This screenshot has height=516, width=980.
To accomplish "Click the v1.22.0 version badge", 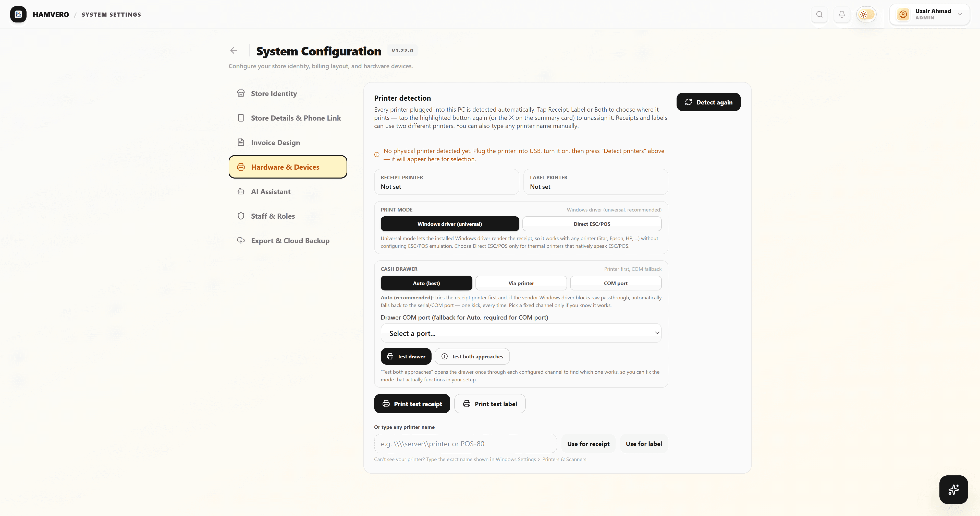I will pos(402,50).
